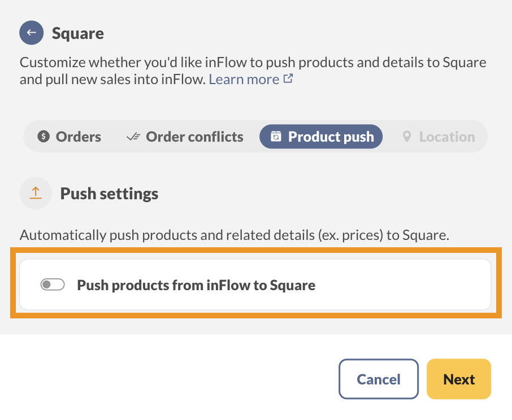Click the dollar icon on Orders tab
Viewport: 512px width, 420px height.
coord(44,137)
